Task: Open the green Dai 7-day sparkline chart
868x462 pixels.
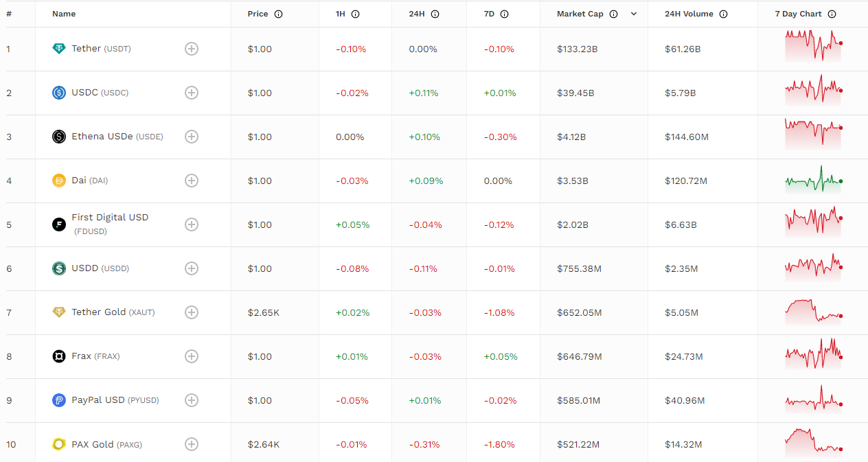Action: (x=814, y=181)
